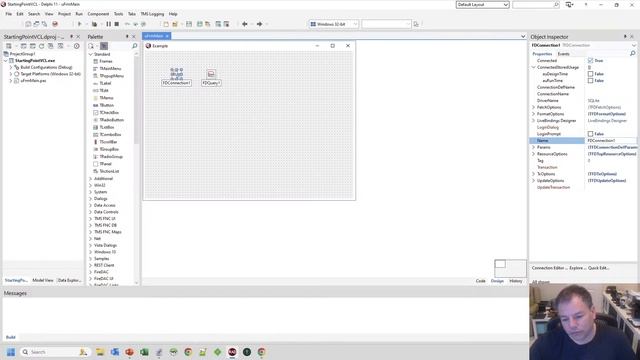640x360 pixels.
Task: Open Excel from the taskbar
Action: (x=144, y=352)
